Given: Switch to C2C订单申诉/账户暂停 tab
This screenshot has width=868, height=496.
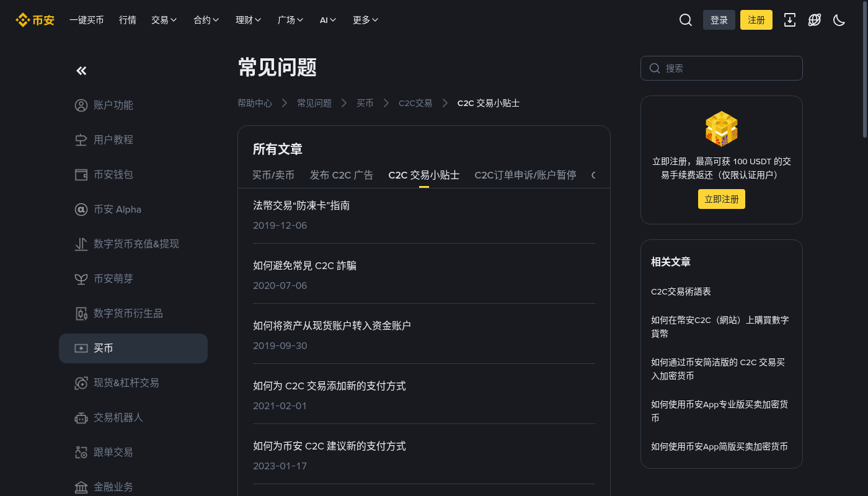Looking at the screenshot, I should click(x=526, y=175).
